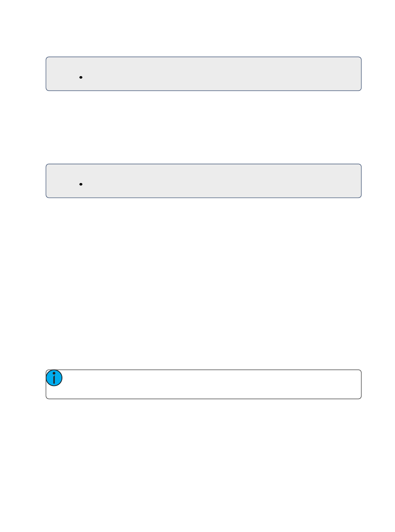Click the bottom border of the lower gray box
395x532 pixels.
pyautogui.click(x=204, y=197)
